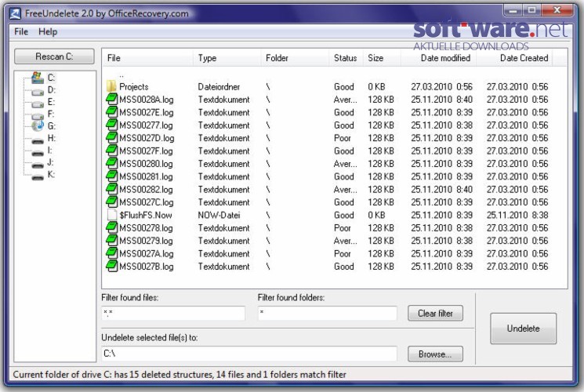This screenshot has width=584, height=392.
Task: Click the MSS0027C.log file icon
Action: pyautogui.click(x=111, y=202)
